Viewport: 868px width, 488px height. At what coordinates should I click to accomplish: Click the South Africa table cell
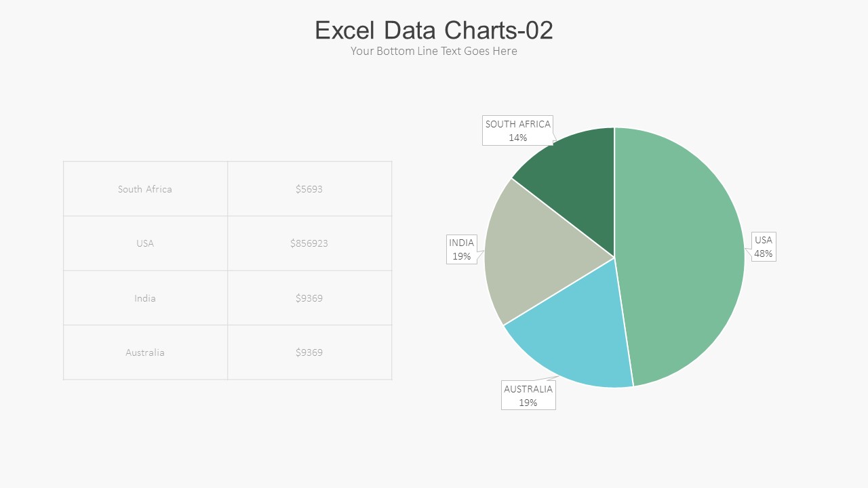click(145, 189)
